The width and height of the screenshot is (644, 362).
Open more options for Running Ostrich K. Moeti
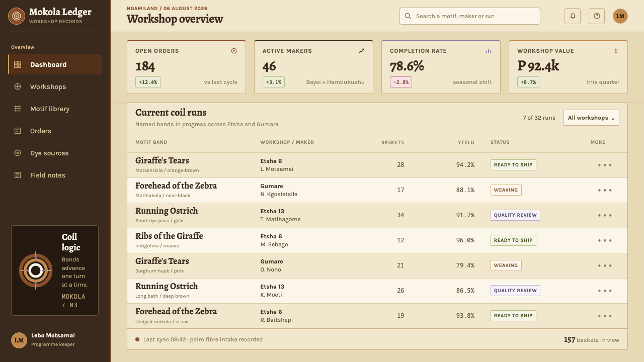[605, 291]
